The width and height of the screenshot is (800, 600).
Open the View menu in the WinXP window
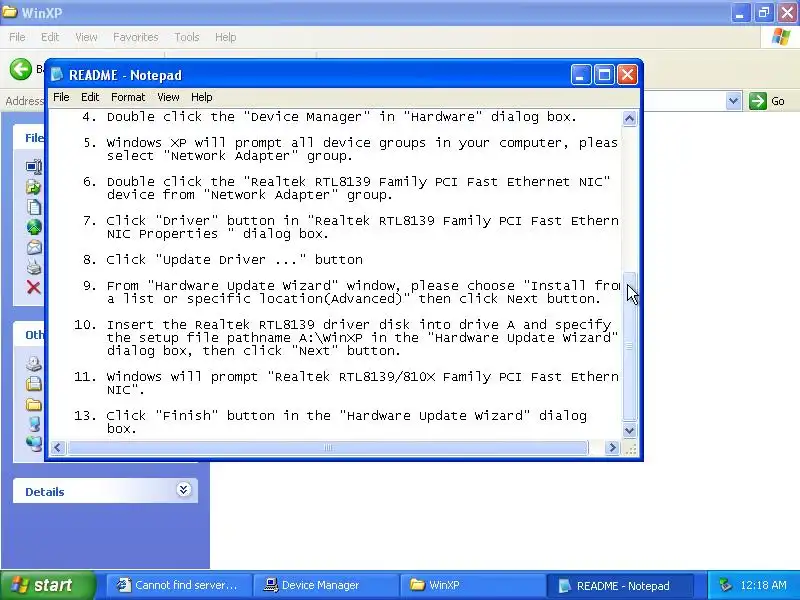click(x=86, y=37)
